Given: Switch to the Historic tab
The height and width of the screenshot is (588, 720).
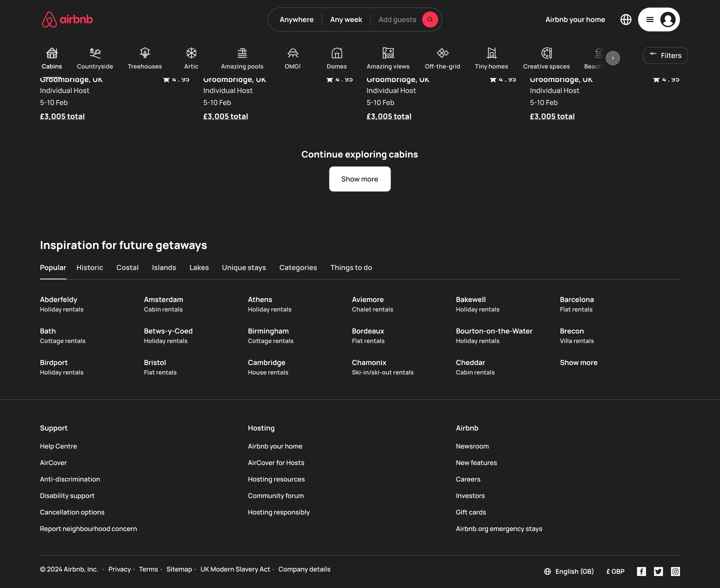Looking at the screenshot, I should point(90,268).
